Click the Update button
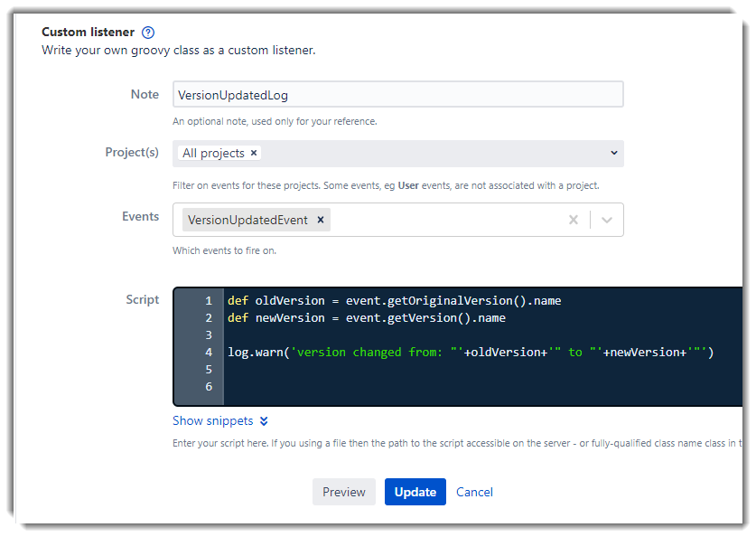756x537 pixels. coord(415,492)
